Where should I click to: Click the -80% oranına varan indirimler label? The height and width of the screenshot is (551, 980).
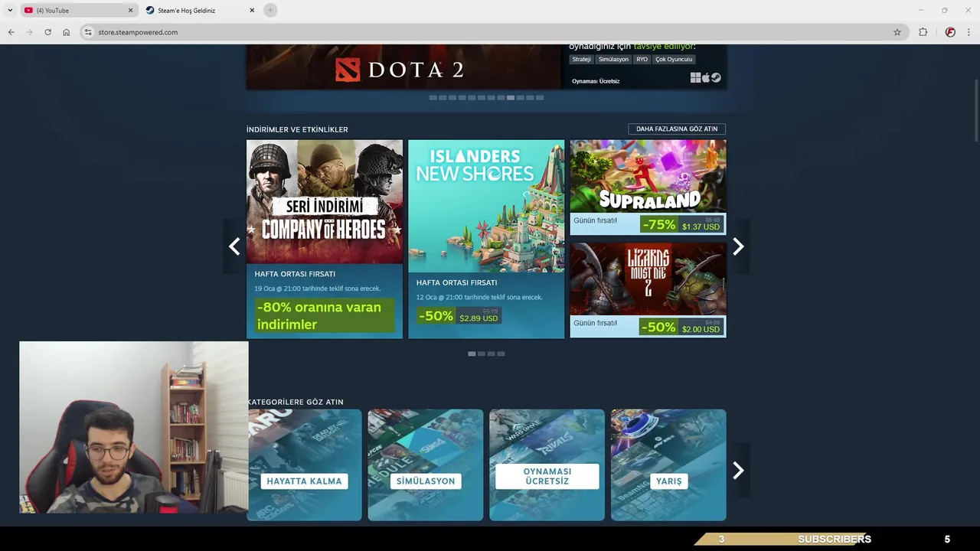[325, 315]
